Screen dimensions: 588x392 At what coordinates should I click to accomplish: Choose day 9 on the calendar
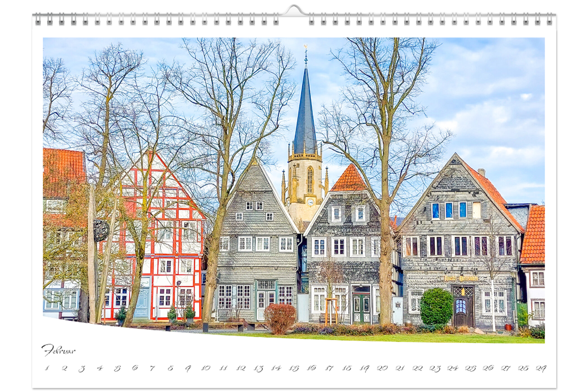coord(188,368)
